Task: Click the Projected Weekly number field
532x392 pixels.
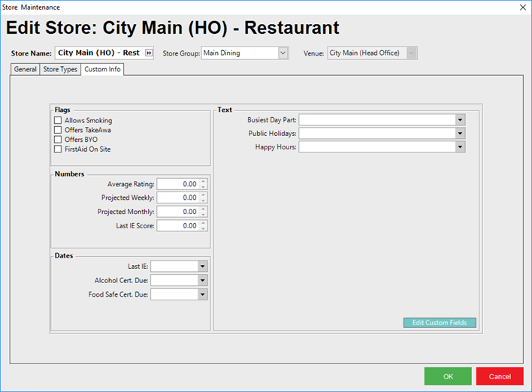Action: coord(178,198)
